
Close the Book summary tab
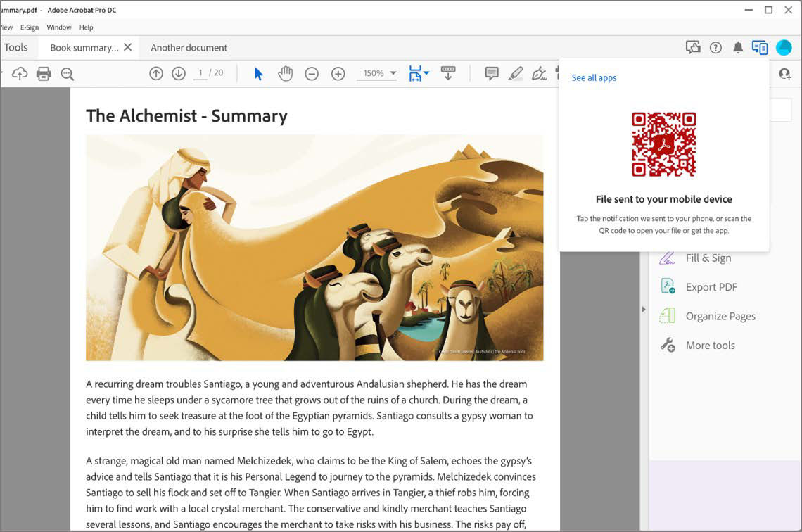coord(127,47)
